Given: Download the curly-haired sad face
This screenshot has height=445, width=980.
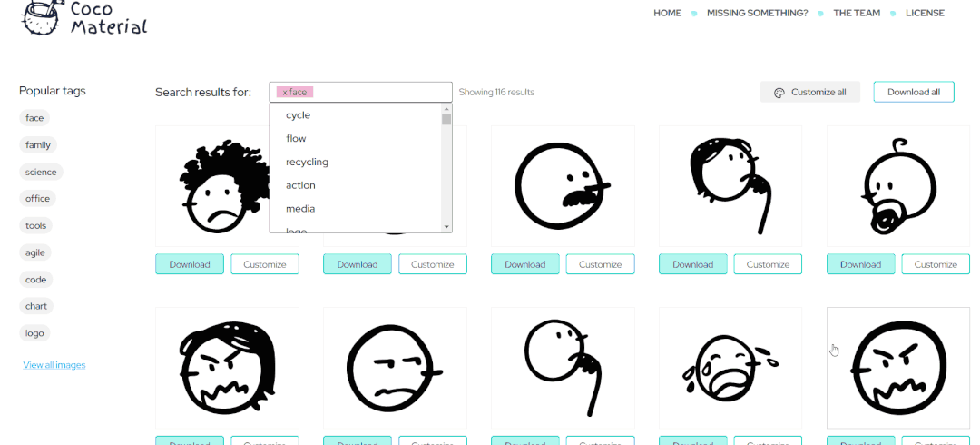Looking at the screenshot, I should (190, 264).
